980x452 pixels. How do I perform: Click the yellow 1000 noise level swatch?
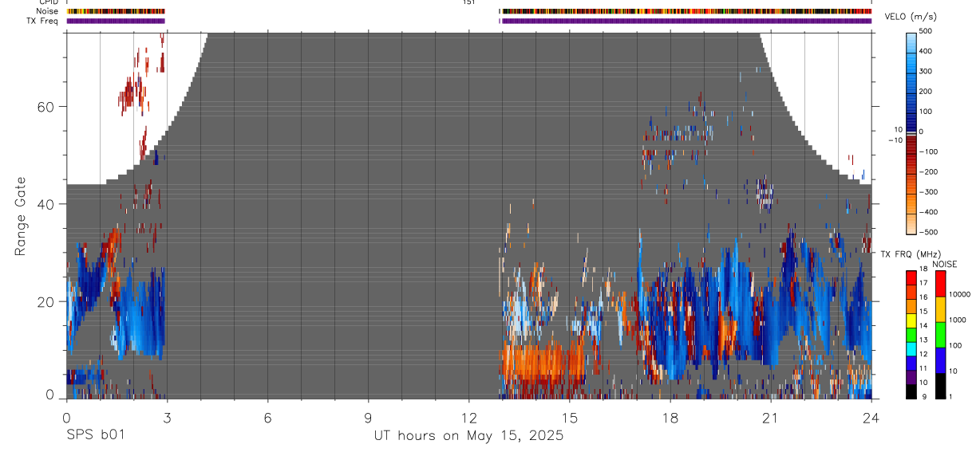(940, 309)
